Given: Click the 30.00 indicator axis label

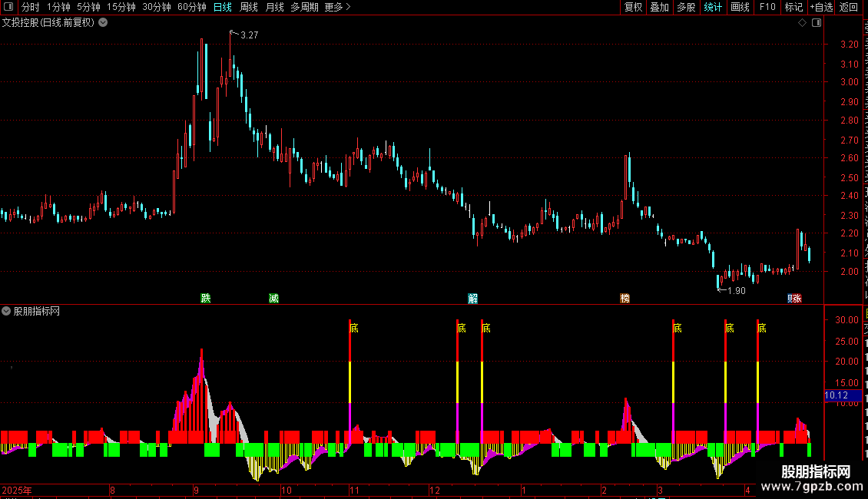Looking at the screenshot, I should click(x=847, y=320).
